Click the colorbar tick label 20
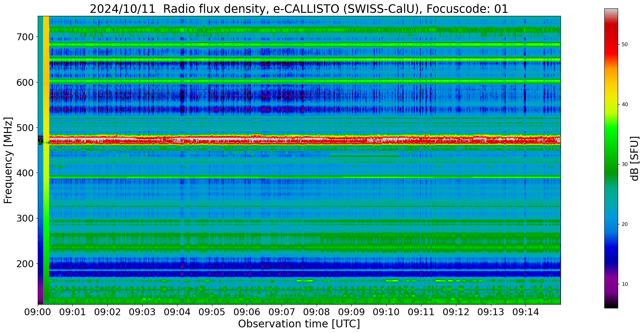The image size is (644, 333). [625, 224]
